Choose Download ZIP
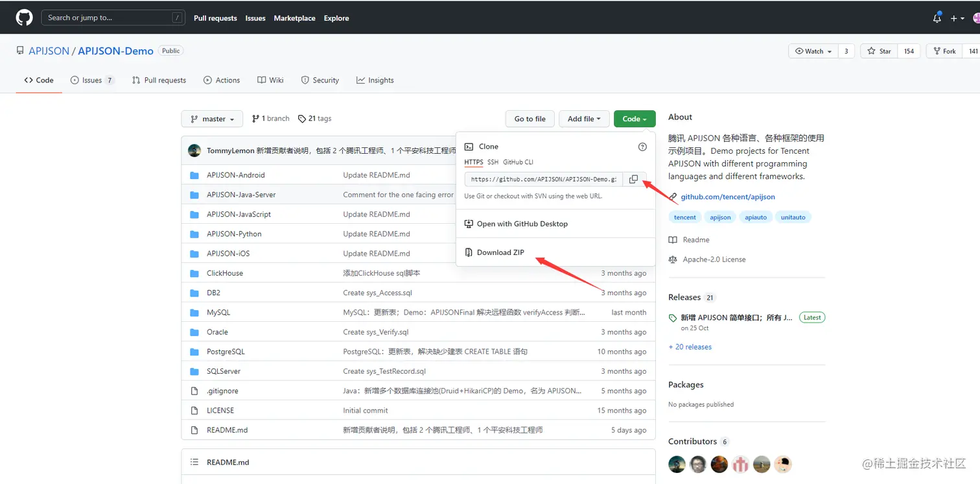Screen dimensions: 980x484 555,252
